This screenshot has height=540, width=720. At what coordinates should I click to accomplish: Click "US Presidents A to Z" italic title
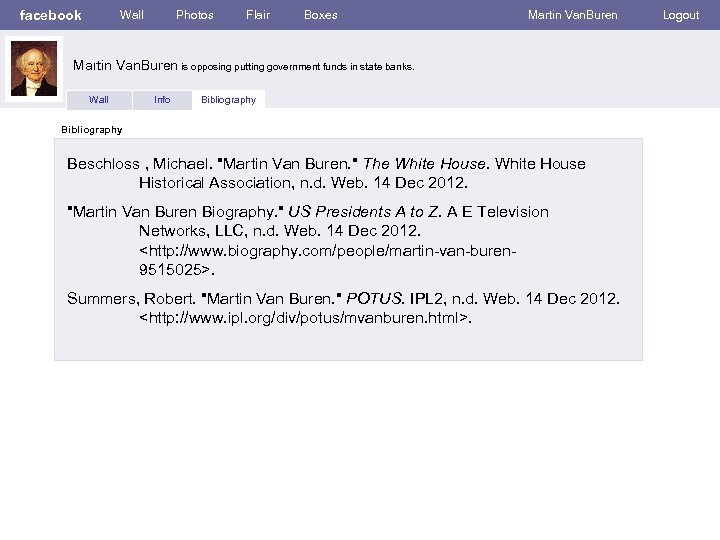point(363,212)
